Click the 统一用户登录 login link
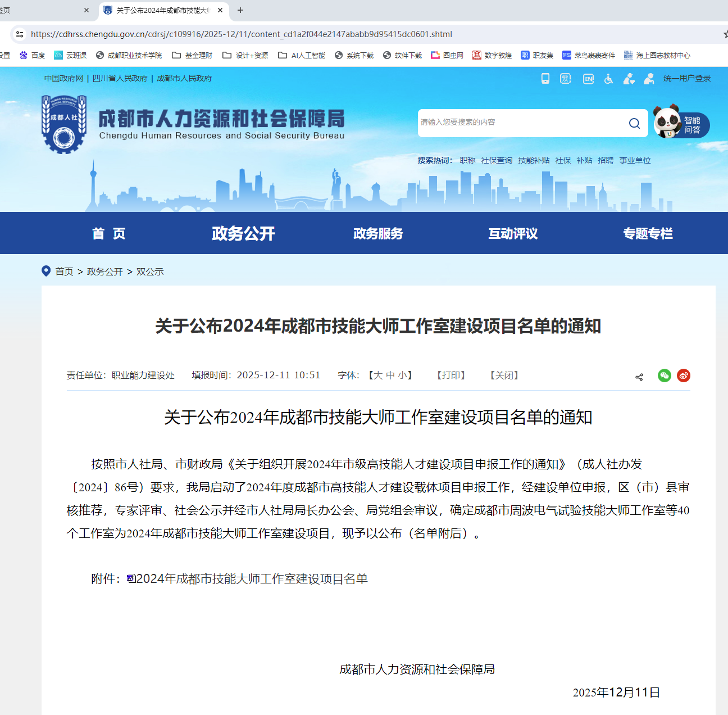The width and height of the screenshot is (728, 715). point(686,78)
